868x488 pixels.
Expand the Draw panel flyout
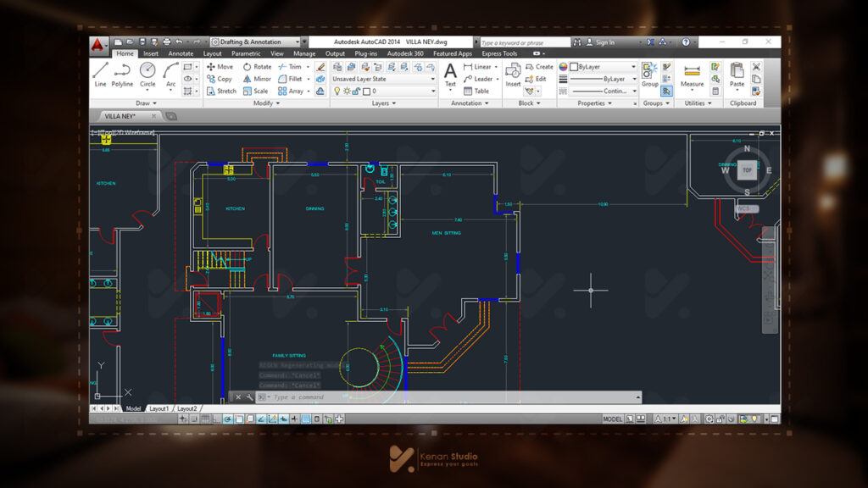click(x=147, y=103)
